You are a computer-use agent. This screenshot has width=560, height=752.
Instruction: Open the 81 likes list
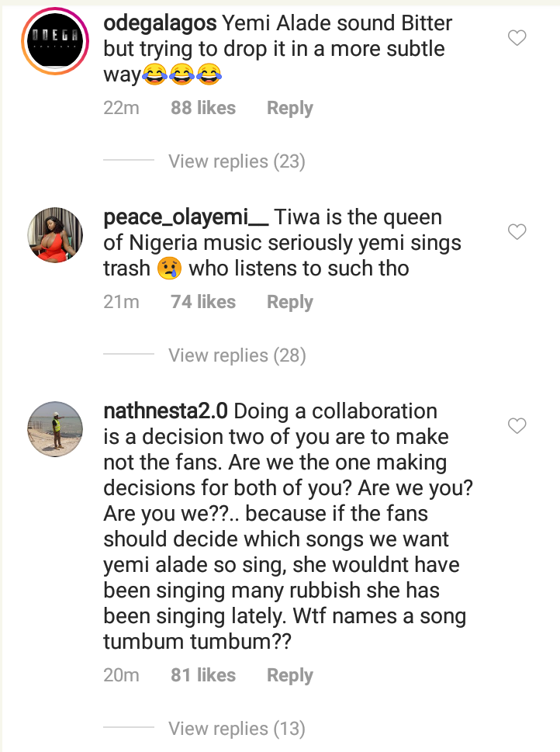(x=203, y=676)
